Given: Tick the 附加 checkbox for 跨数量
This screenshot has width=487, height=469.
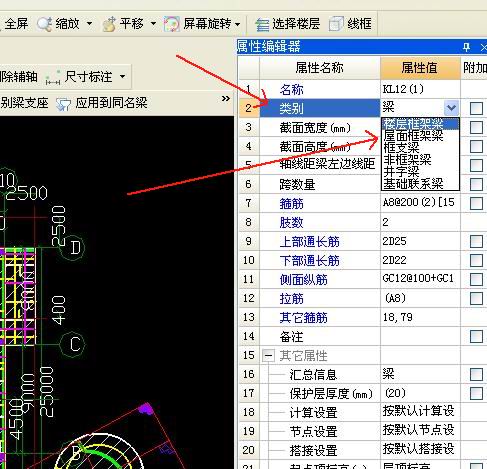Looking at the screenshot, I should tap(476, 184).
